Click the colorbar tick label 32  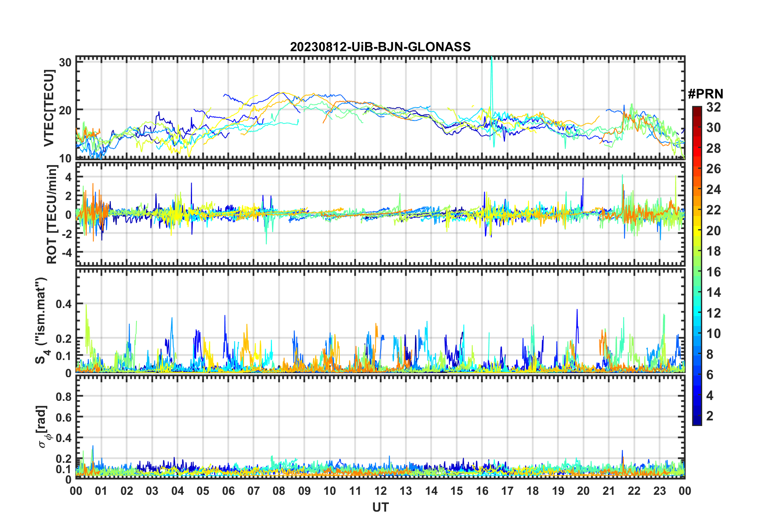pos(713,107)
